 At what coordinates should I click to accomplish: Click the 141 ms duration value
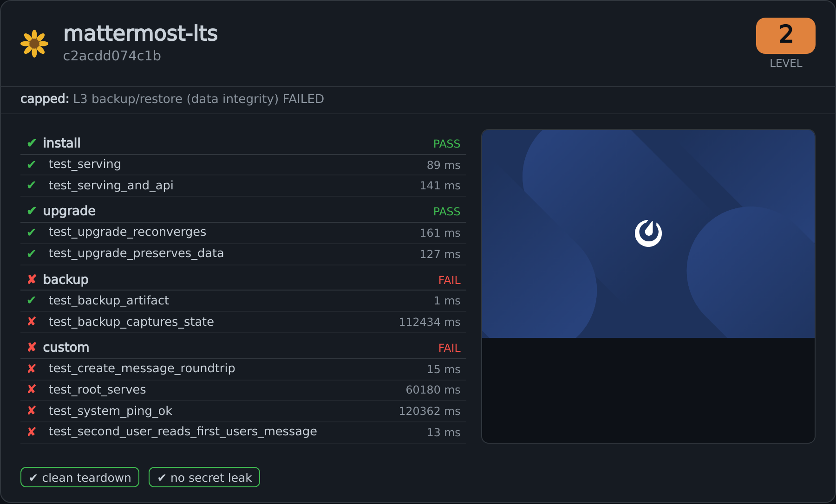440,186
